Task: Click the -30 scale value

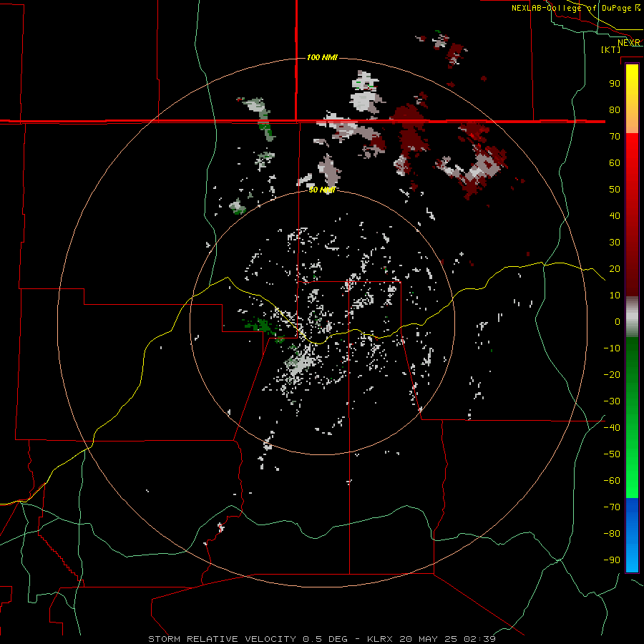Action: [612, 401]
